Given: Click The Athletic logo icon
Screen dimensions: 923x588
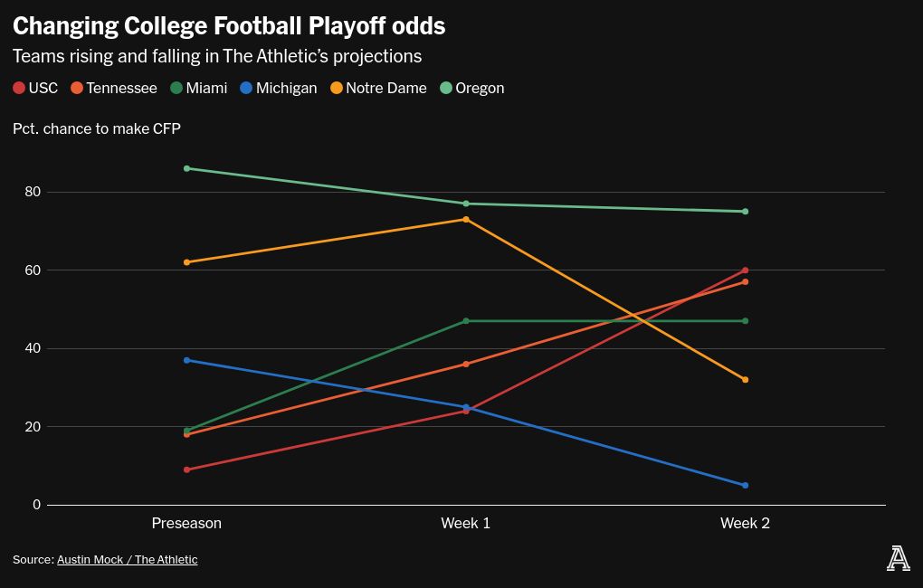Looking at the screenshot, I should tap(898, 559).
